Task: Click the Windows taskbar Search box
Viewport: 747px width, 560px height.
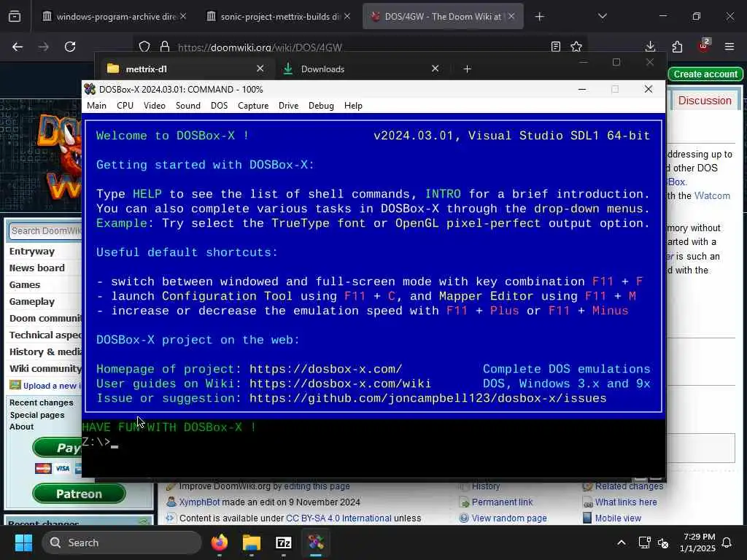Action: [x=122, y=542]
